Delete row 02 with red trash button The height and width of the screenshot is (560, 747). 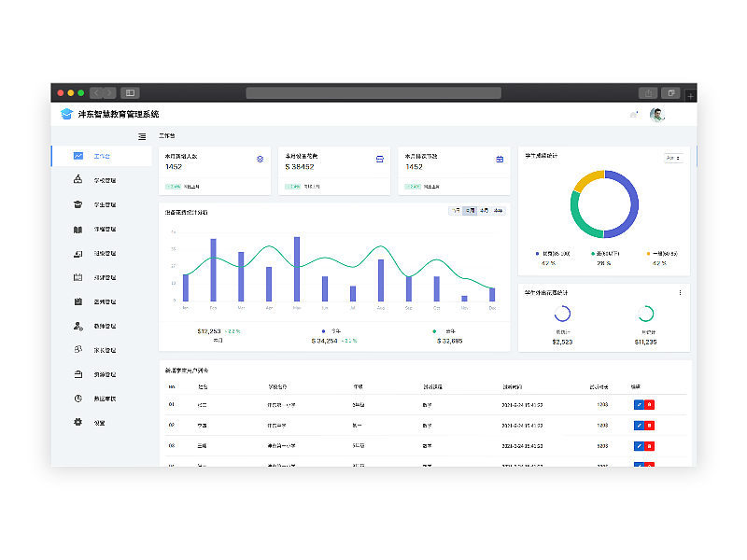click(649, 426)
